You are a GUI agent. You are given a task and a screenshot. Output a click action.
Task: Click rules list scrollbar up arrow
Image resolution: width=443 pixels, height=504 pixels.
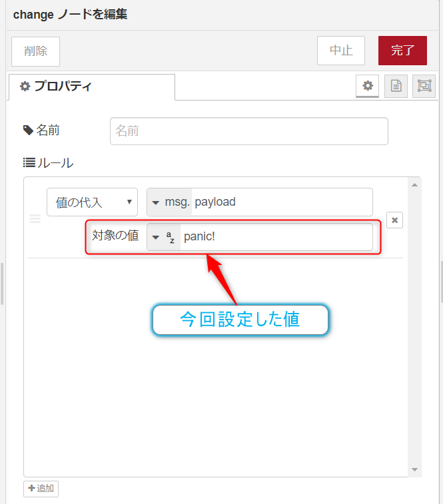415,185
